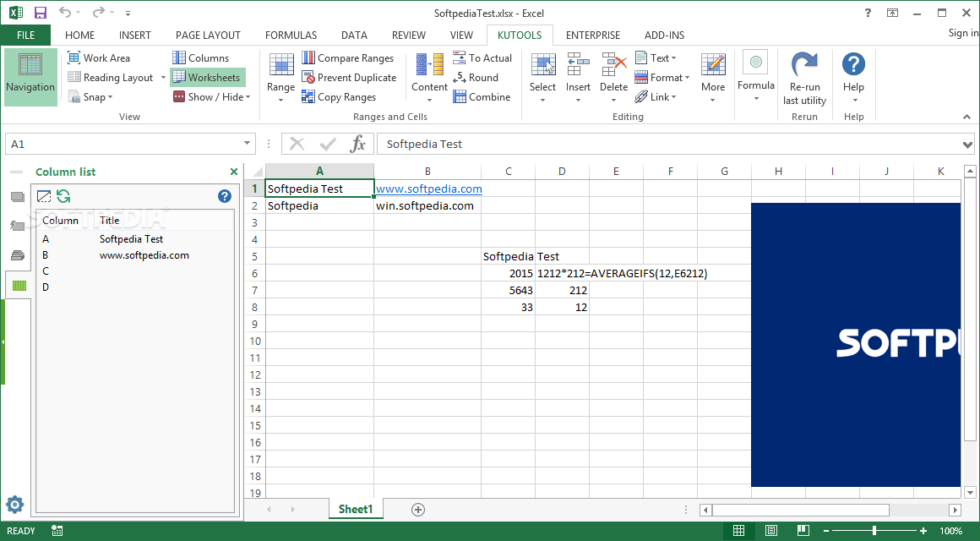Switch to the ADD-INS ribbon tab

pos(664,35)
